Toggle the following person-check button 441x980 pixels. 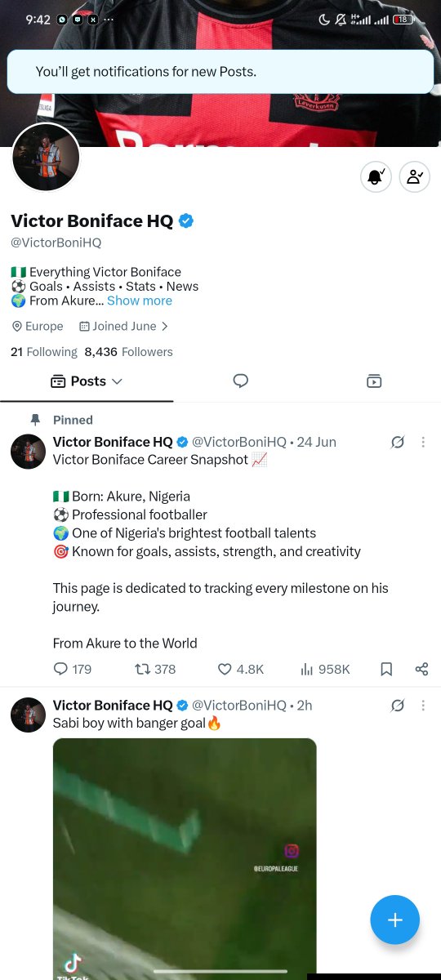(415, 176)
